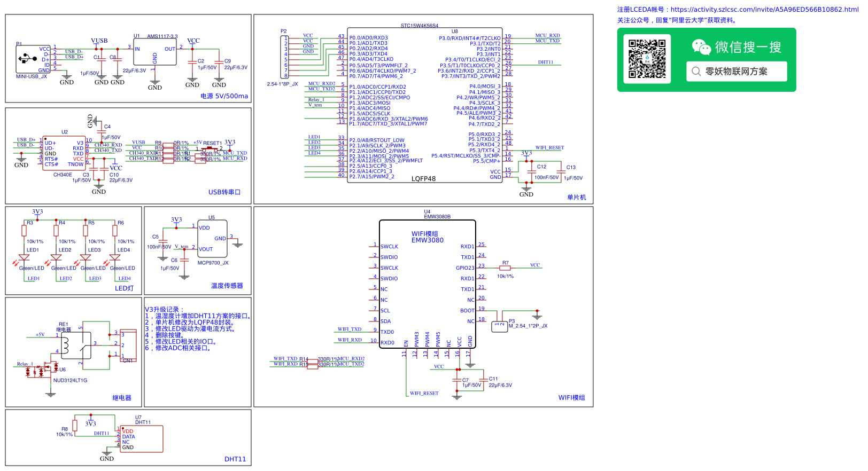Click the magnifier icon in the search box

pos(696,71)
